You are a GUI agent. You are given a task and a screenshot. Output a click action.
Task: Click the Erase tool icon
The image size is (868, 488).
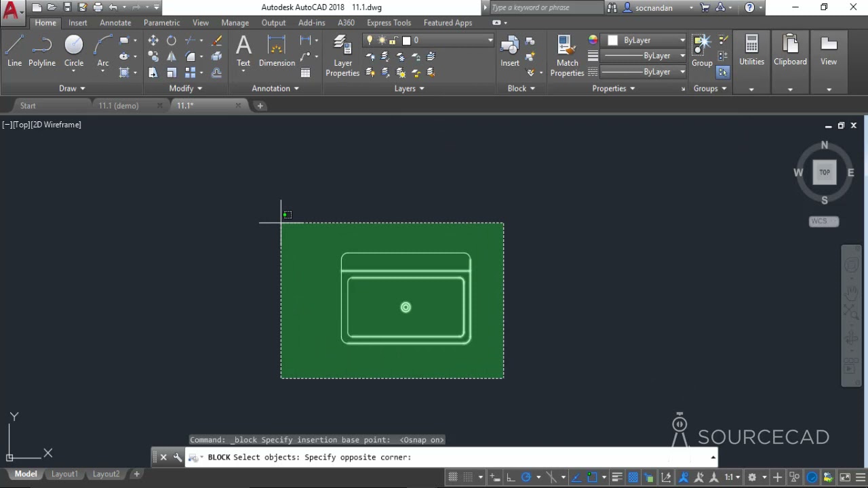(216, 41)
